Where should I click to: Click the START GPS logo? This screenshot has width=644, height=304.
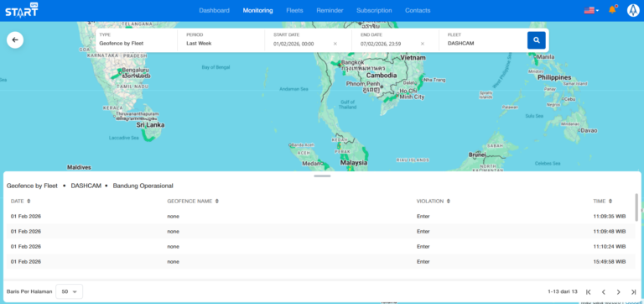pyautogui.click(x=21, y=10)
